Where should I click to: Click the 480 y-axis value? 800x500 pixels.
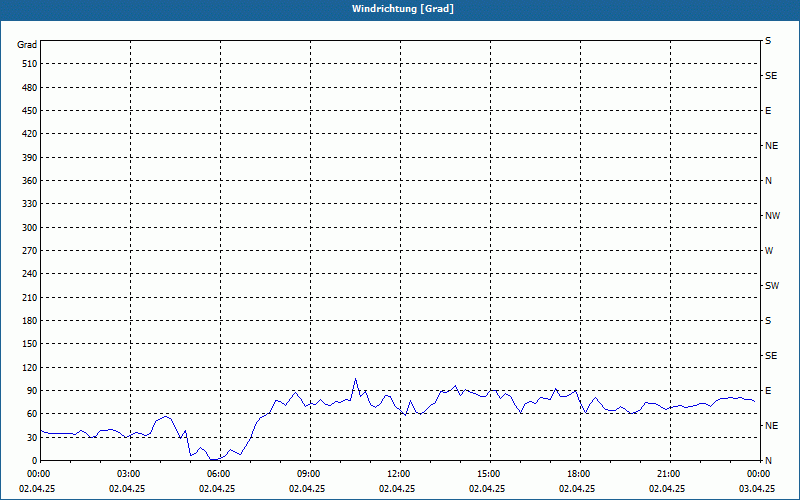[30, 88]
